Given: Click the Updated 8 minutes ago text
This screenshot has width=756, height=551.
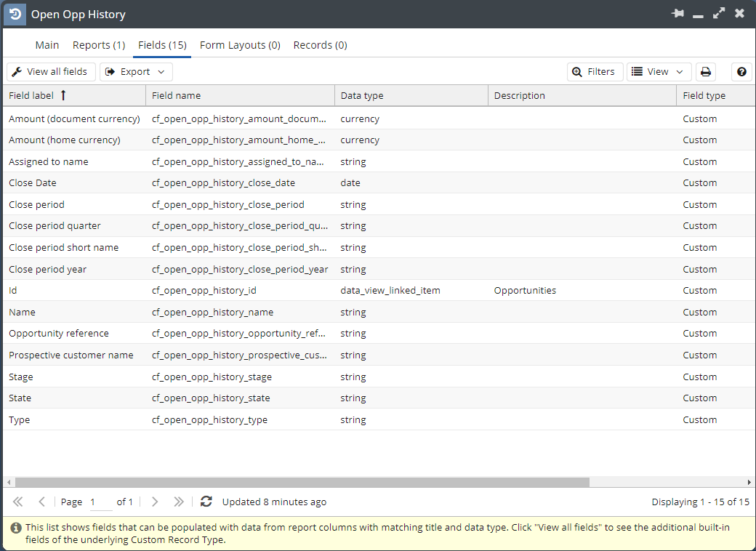Looking at the screenshot, I should [274, 502].
